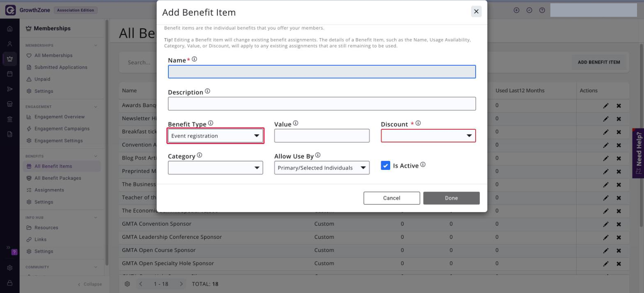Click the help question icon in header
The height and width of the screenshot is (293, 644).
[x=542, y=10]
